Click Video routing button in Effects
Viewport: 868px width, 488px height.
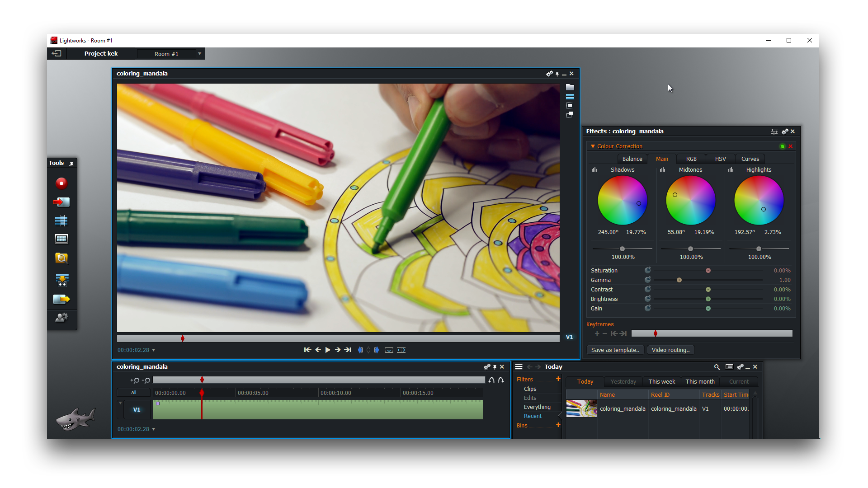(x=671, y=350)
